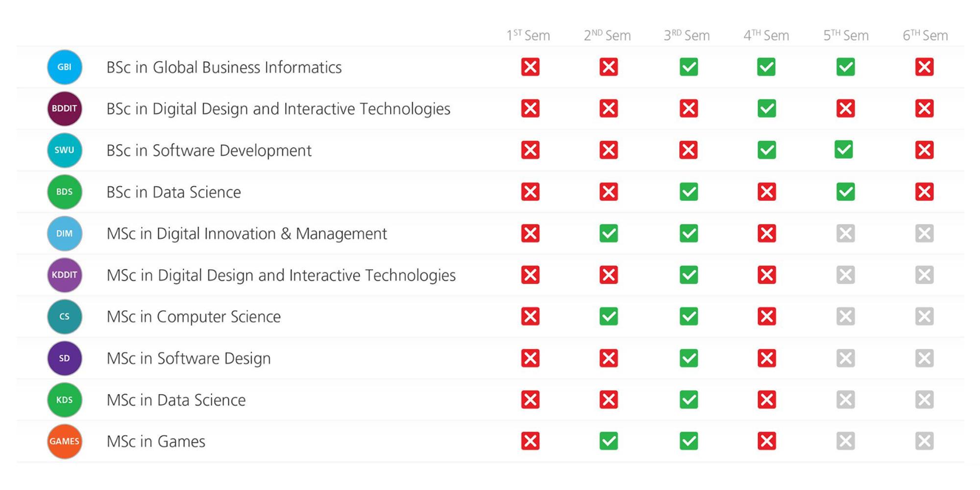Click BSc in Data Science text
980x490 pixels.
click(173, 192)
